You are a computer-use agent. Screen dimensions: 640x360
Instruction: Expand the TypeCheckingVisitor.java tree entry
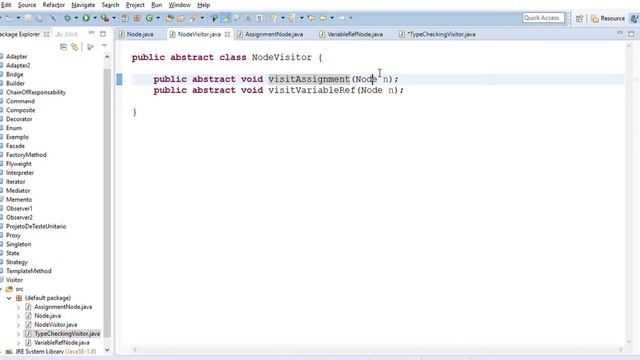(18, 334)
